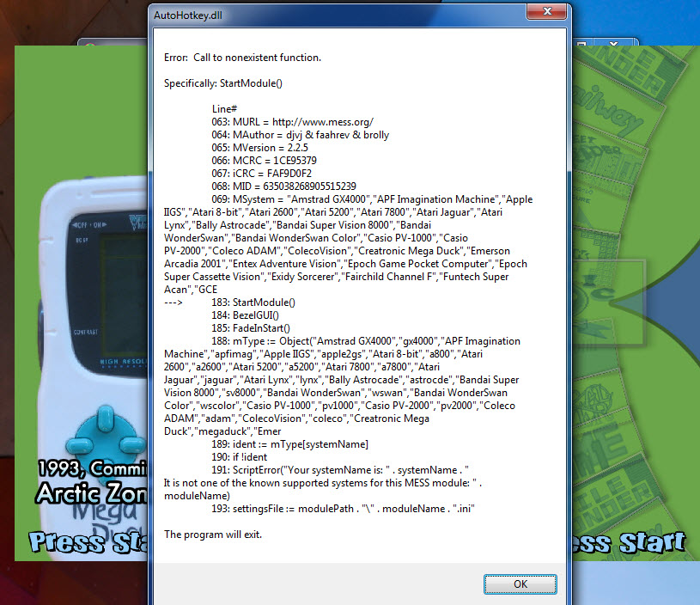Click line 065 'MVersion = 2.2.5'
This screenshot has height=605, width=700.
click(x=260, y=148)
